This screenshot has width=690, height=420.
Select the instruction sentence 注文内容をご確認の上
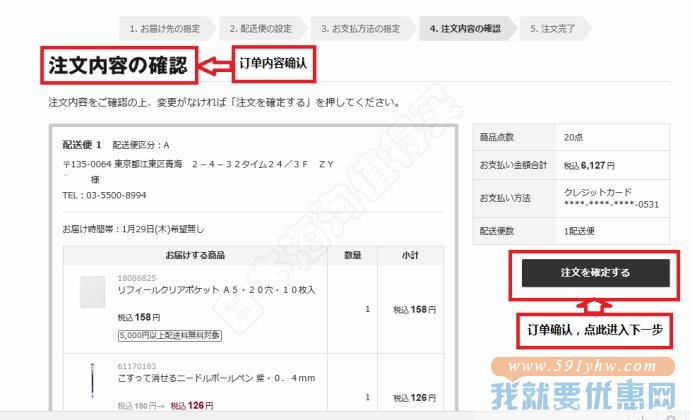pyautogui.click(x=224, y=103)
